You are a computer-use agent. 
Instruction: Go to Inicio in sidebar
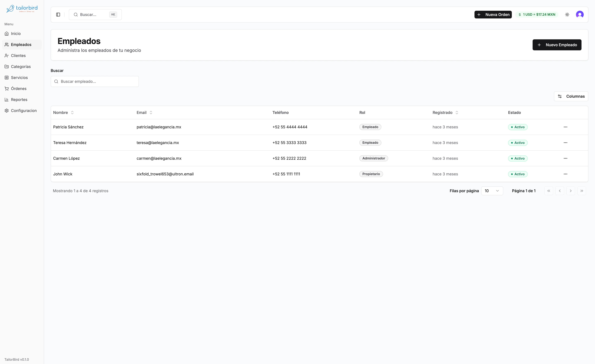22,34
